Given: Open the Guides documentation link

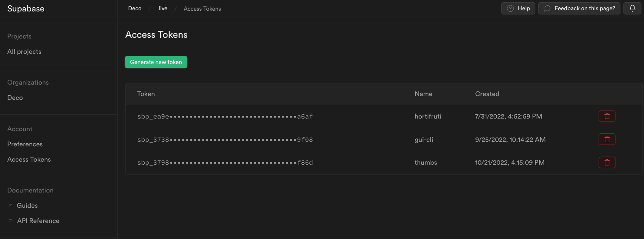Looking at the screenshot, I should tap(27, 205).
